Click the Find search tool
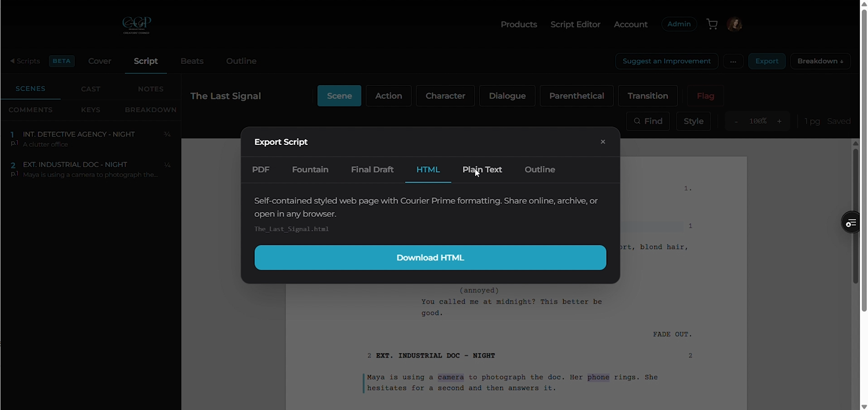Image resolution: width=868 pixels, height=410 pixels. point(647,121)
